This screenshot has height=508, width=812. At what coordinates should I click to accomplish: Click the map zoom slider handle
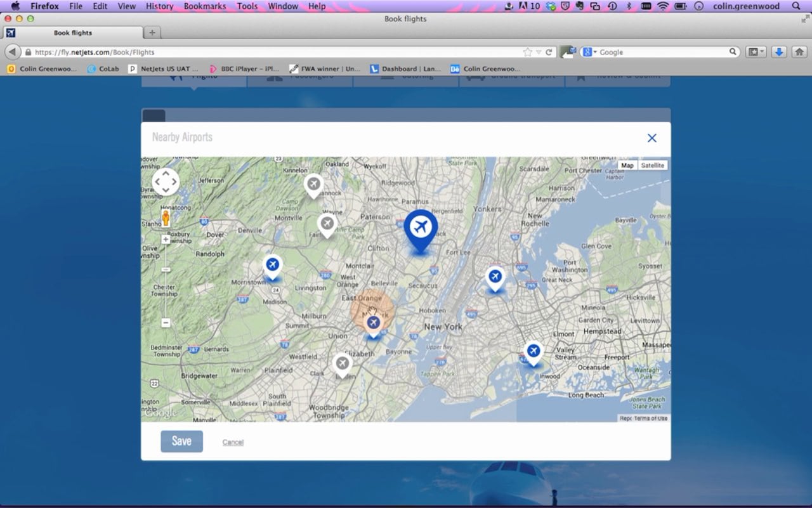click(166, 270)
